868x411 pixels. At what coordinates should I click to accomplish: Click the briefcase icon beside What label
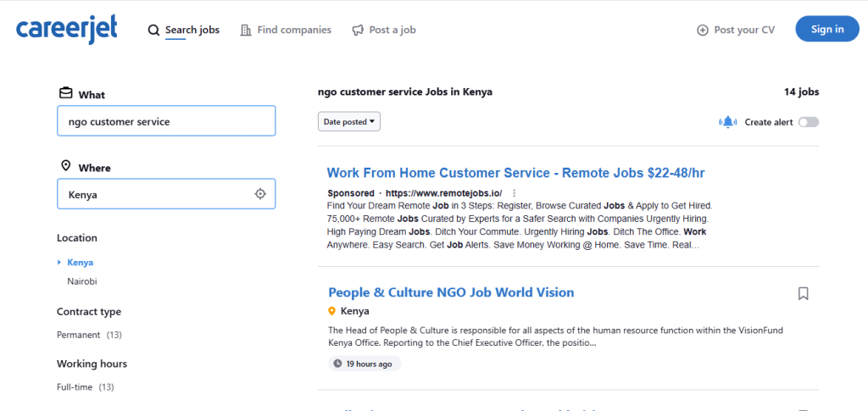click(65, 93)
